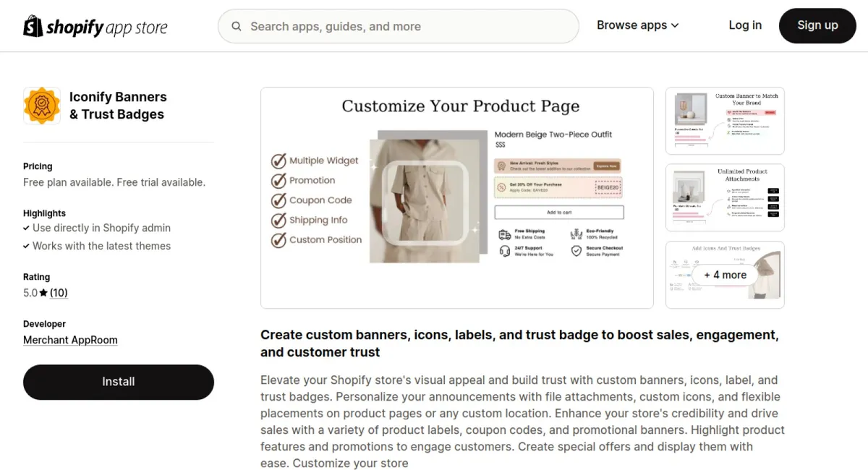868x470 pixels.
Task: Click the Sign up button
Action: click(x=817, y=25)
